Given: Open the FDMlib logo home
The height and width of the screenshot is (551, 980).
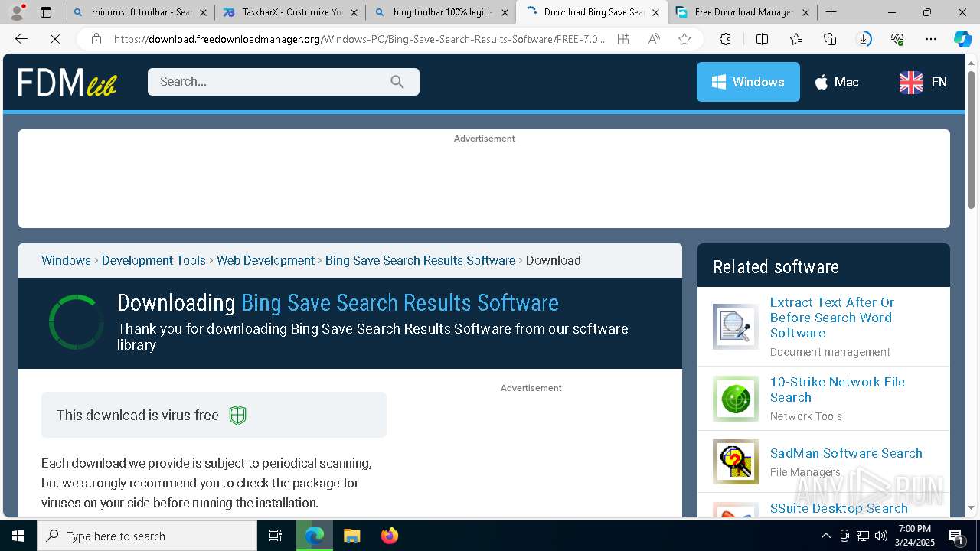Looking at the screenshot, I should (x=67, y=82).
